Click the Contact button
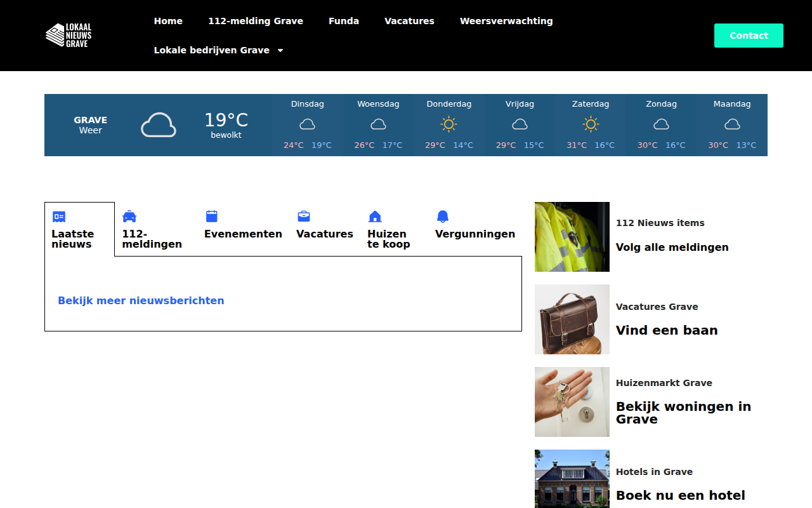 click(x=749, y=36)
